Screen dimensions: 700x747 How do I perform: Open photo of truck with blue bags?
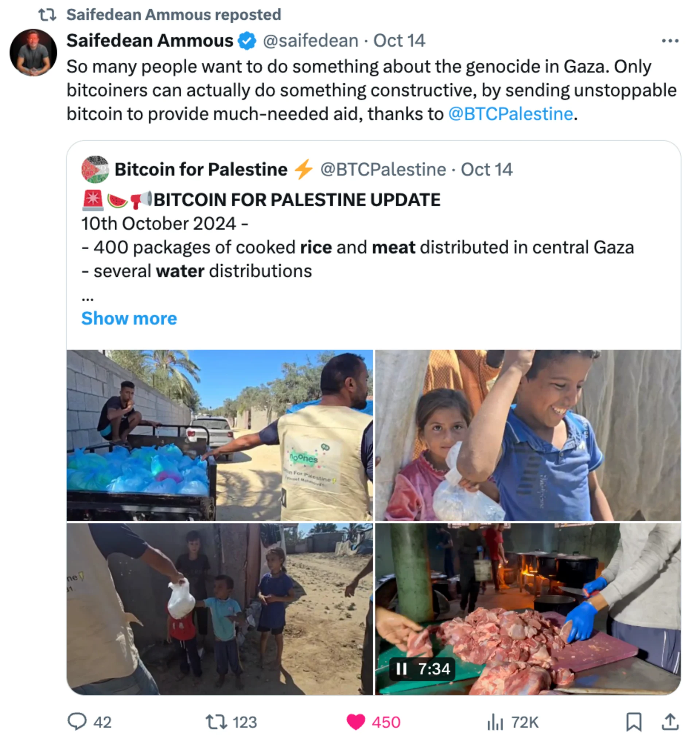pyautogui.click(x=220, y=435)
